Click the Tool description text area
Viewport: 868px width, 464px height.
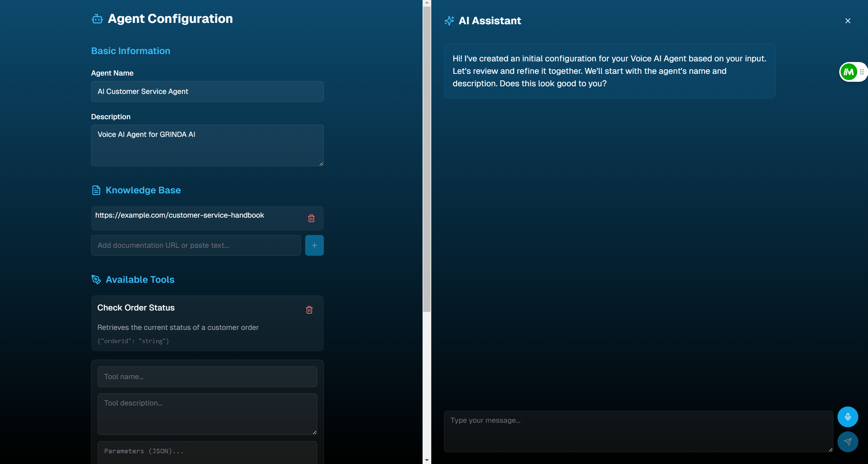[207, 414]
